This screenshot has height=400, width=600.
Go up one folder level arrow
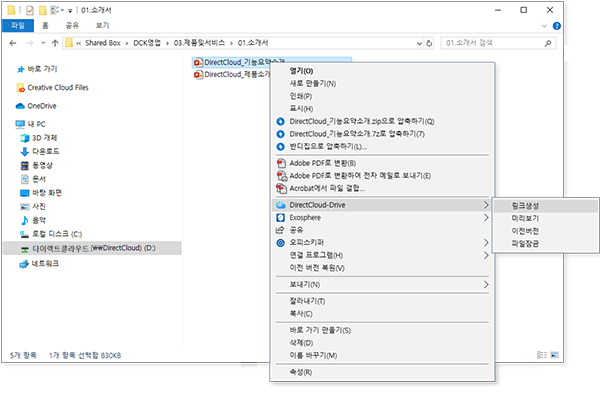point(55,43)
